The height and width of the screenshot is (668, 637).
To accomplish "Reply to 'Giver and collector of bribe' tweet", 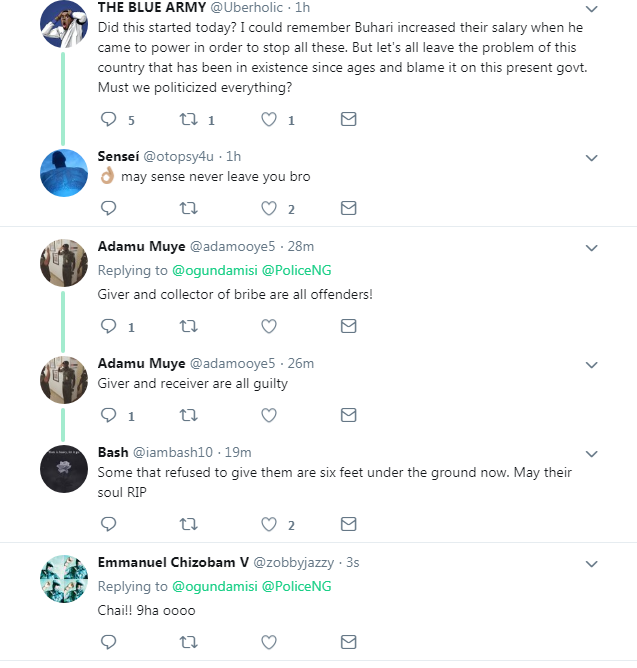I will 109,326.
